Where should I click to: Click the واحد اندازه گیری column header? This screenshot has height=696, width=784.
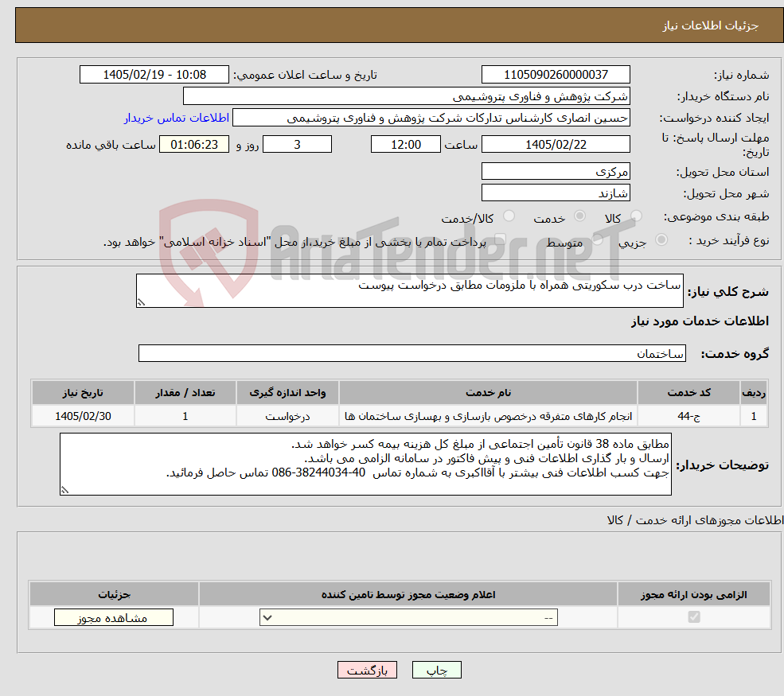click(x=287, y=393)
